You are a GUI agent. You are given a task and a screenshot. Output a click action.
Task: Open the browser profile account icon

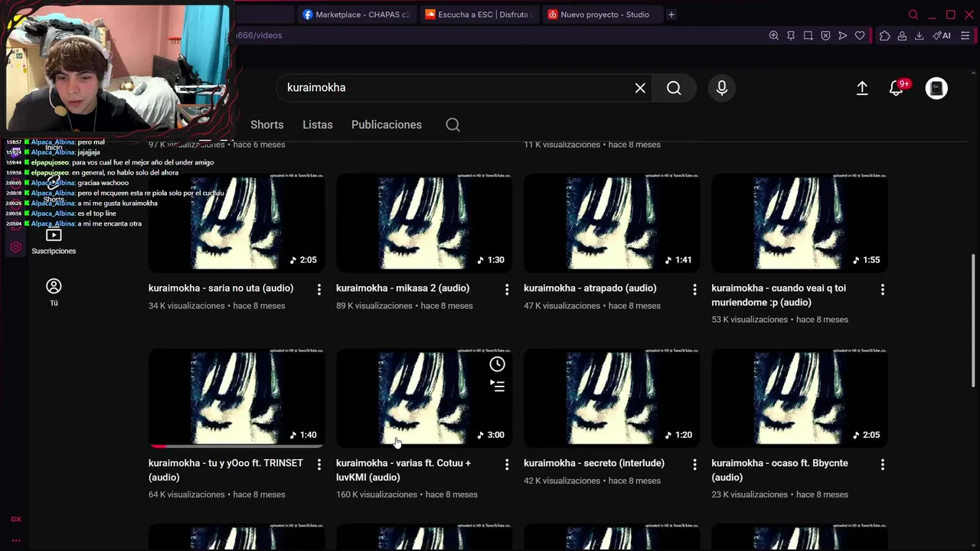(x=902, y=35)
